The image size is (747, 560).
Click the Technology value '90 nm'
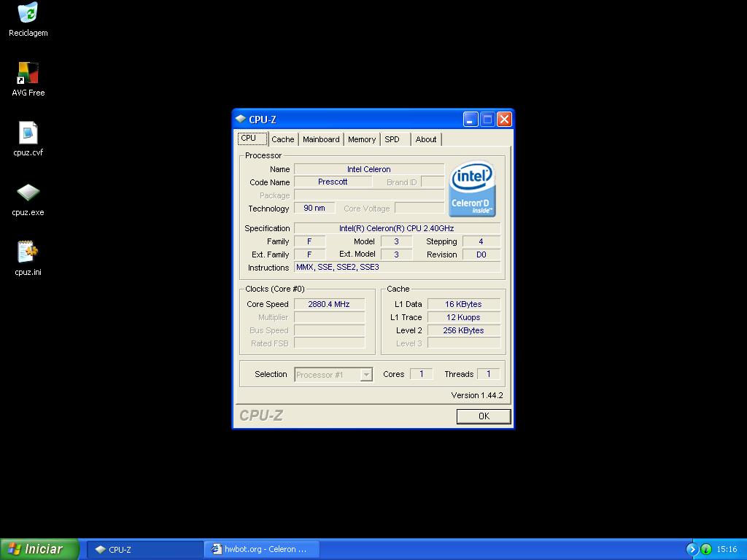point(314,208)
